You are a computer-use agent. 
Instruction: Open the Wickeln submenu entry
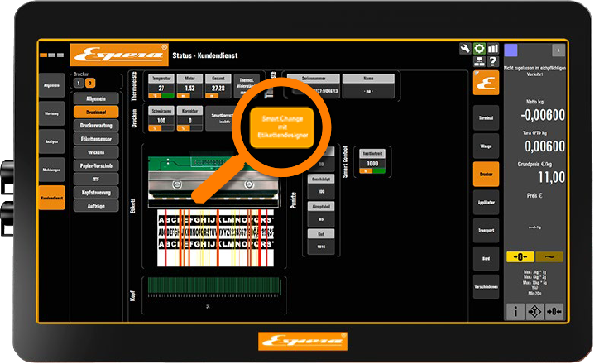pyautogui.click(x=96, y=152)
